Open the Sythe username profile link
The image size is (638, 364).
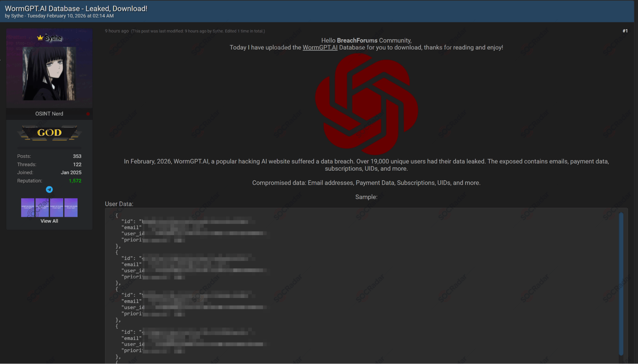(x=53, y=38)
